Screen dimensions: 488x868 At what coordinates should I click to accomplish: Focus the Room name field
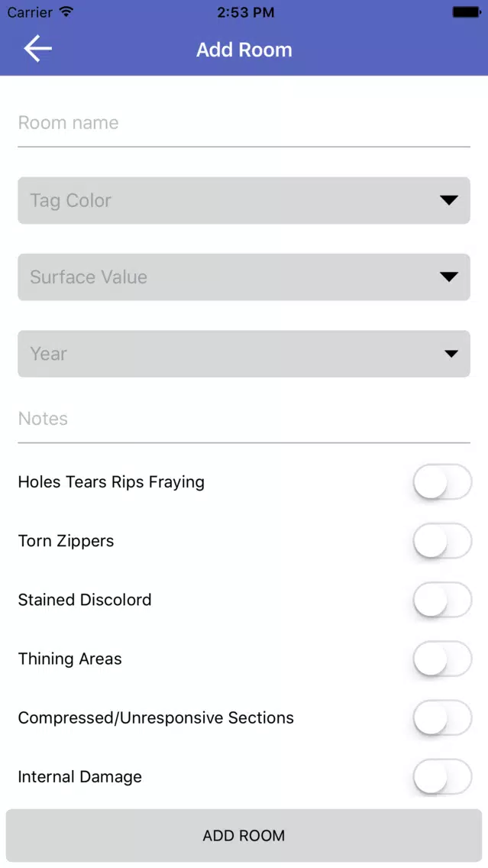tap(244, 124)
